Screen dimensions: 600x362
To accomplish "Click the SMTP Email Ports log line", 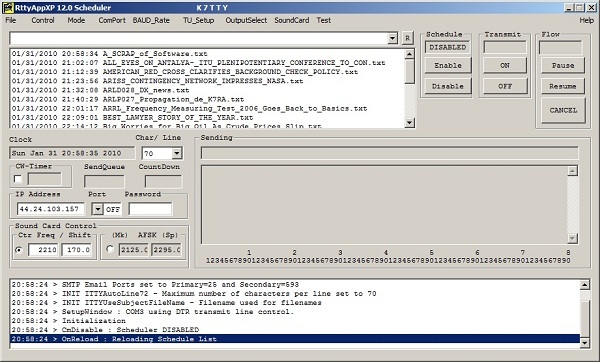I will [x=295, y=285].
